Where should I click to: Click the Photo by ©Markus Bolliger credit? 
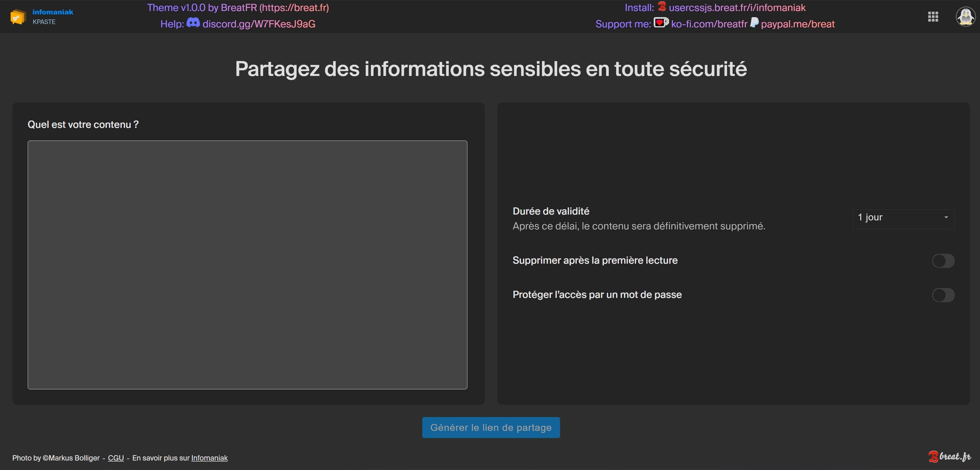coord(56,458)
